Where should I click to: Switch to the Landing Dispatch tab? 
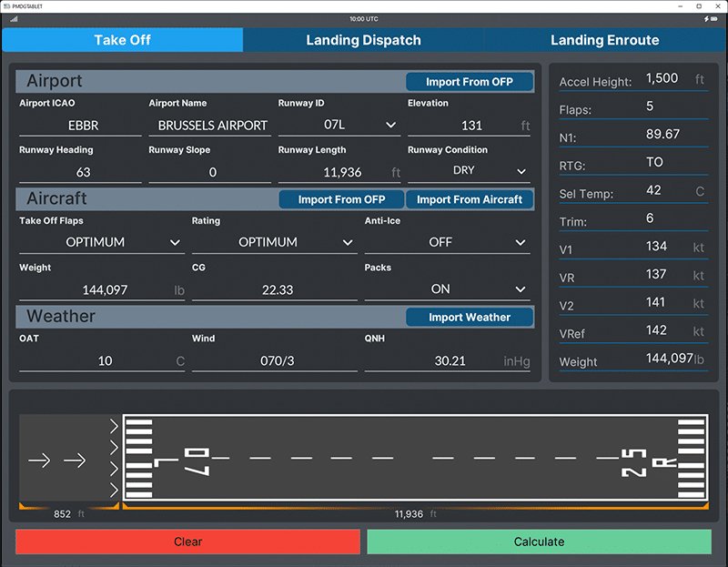coord(363,40)
